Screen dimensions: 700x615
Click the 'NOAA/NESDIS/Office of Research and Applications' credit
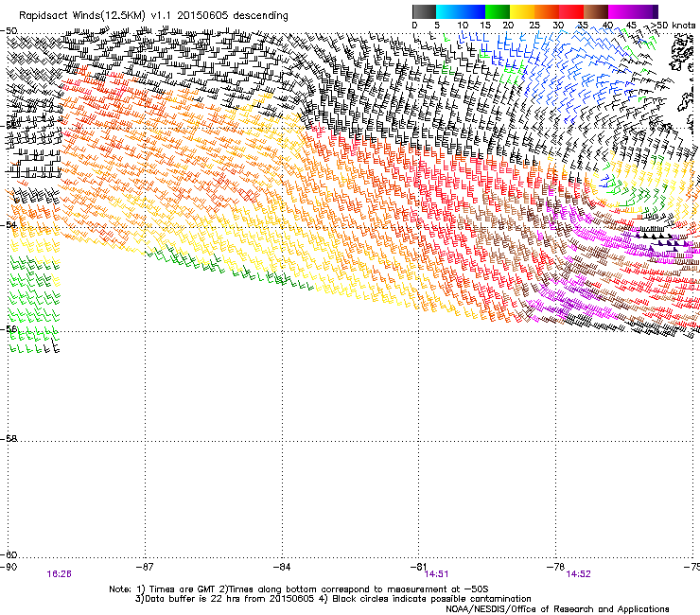557,609
